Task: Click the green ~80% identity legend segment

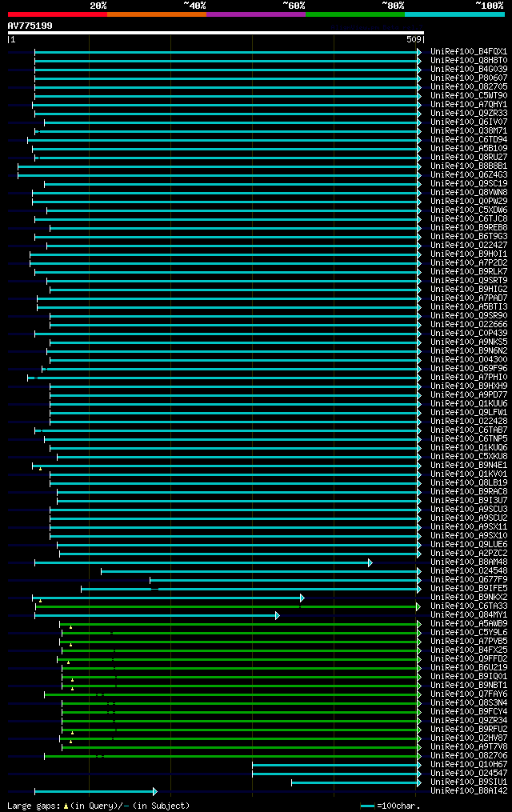Action: (x=355, y=14)
